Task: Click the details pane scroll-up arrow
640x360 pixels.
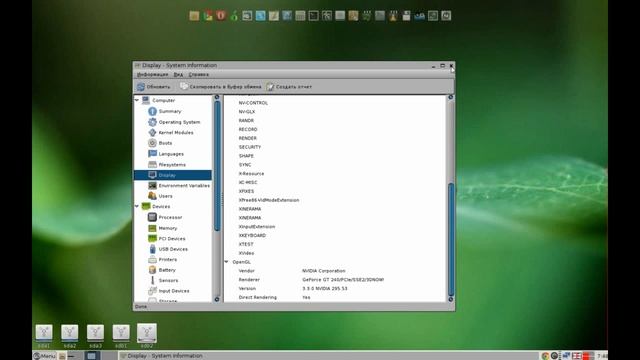Action: pos(451,98)
